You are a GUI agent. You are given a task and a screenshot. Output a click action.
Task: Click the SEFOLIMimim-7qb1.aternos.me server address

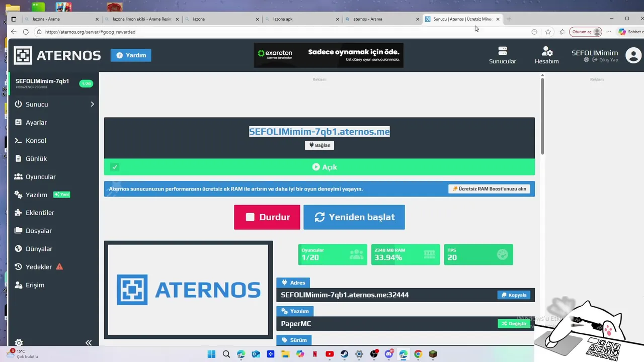point(319,132)
